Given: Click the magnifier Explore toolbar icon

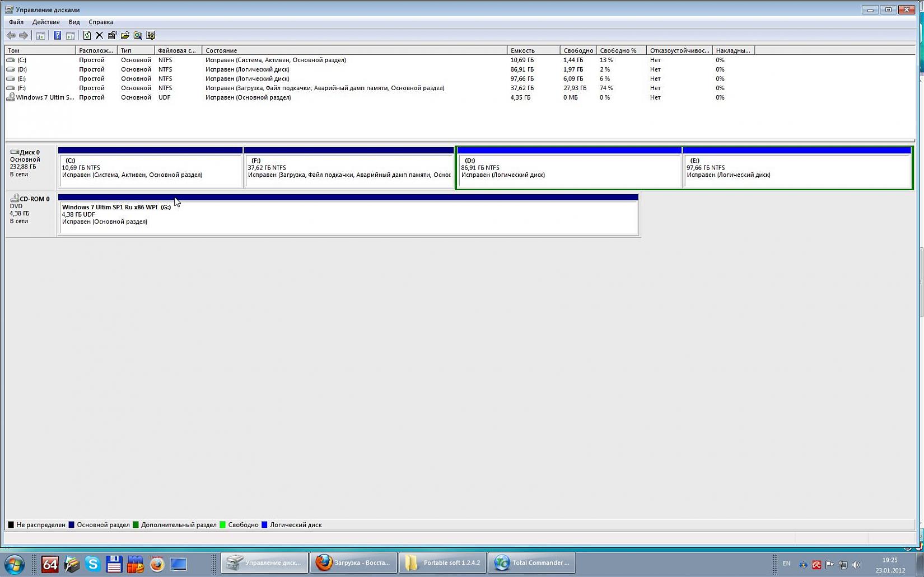Looking at the screenshot, I should pos(138,35).
